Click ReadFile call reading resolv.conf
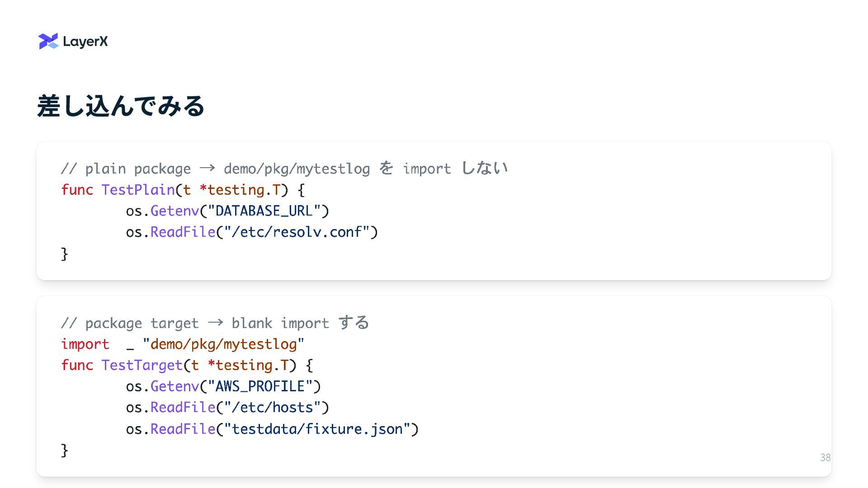The width and height of the screenshot is (868, 488). click(x=183, y=232)
